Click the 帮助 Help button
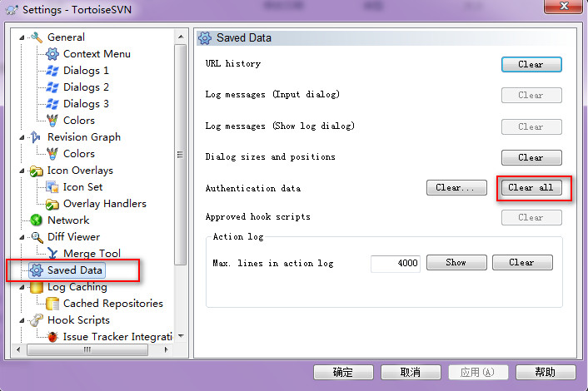588x391 pixels. 546,372
